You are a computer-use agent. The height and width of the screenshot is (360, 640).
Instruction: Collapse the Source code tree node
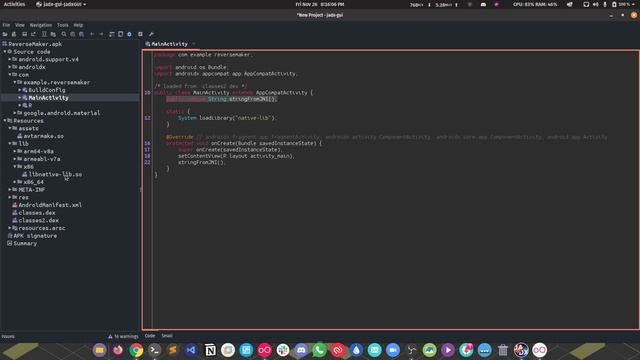coord(5,52)
